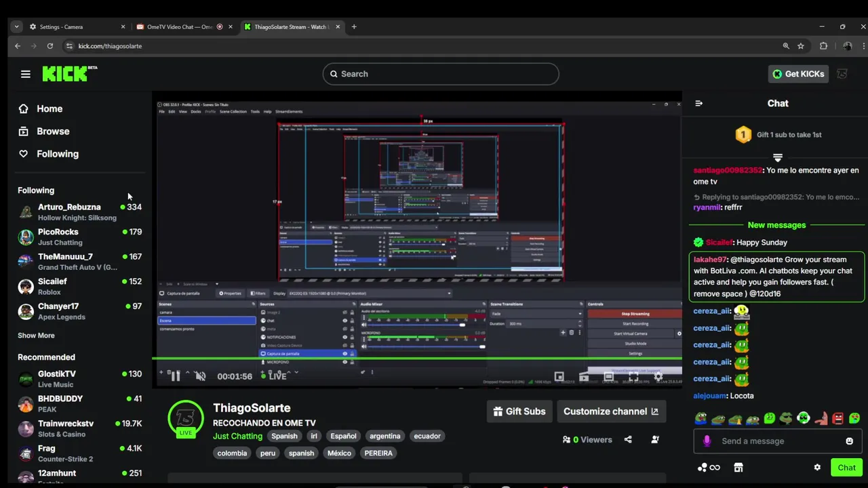Open the video player settings gear
868x488 pixels.
coord(658,377)
